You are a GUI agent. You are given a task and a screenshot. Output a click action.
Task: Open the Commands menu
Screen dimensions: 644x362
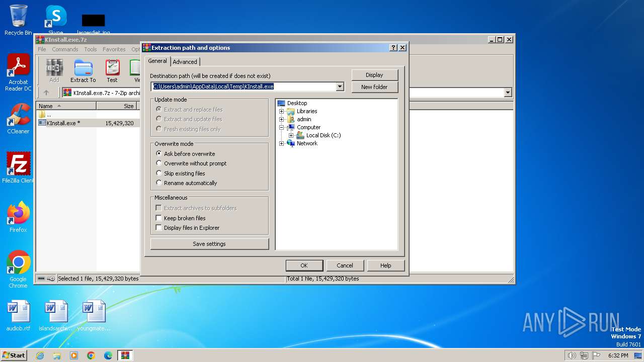click(x=65, y=49)
